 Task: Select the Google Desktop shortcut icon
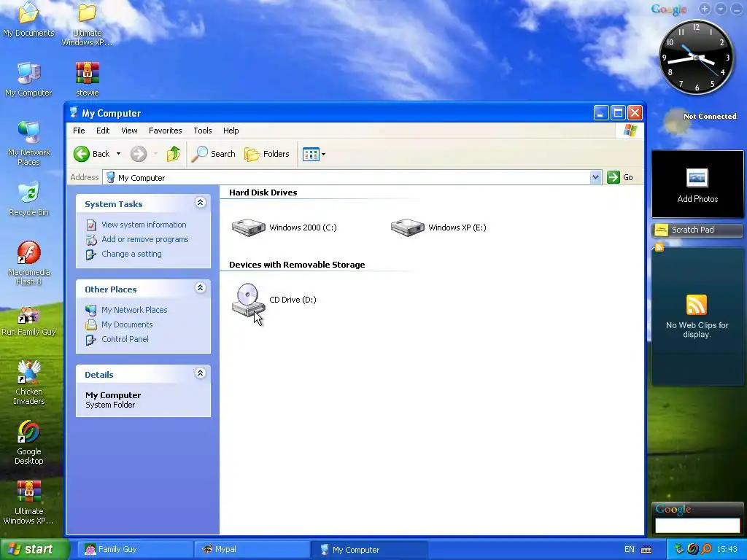point(28,443)
